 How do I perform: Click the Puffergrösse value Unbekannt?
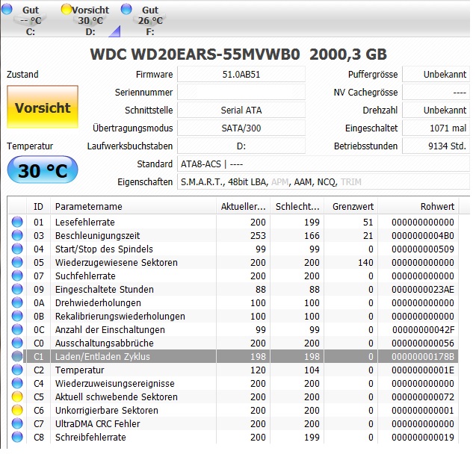coord(436,75)
